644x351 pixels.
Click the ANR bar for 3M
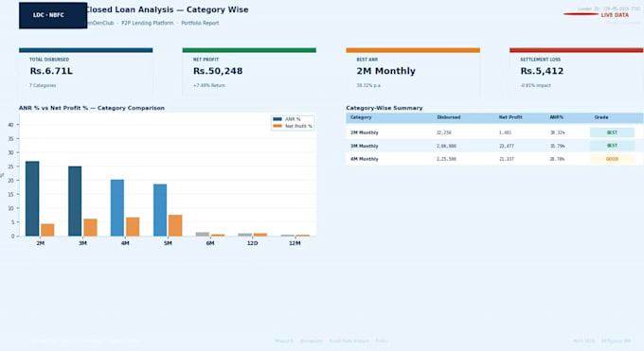pos(75,202)
